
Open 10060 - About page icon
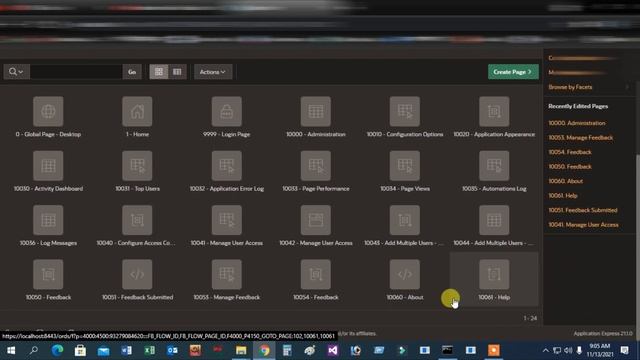(x=404, y=274)
